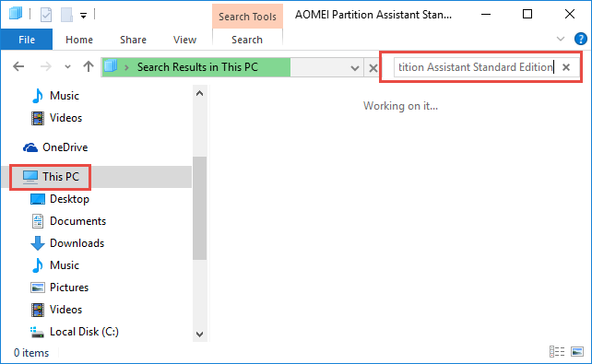Image resolution: width=592 pixels, height=364 pixels.
Task: Open address bar previous locations dropdown
Action: coord(354,68)
